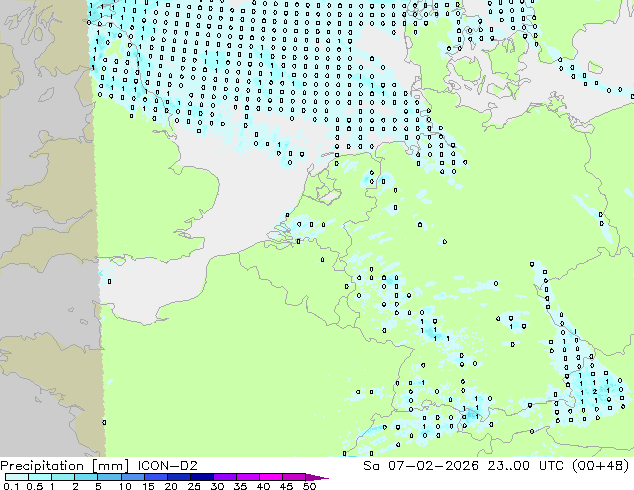Click the 'ICON-D2' model name text
This screenshot has height=490, width=634.
click(x=167, y=466)
